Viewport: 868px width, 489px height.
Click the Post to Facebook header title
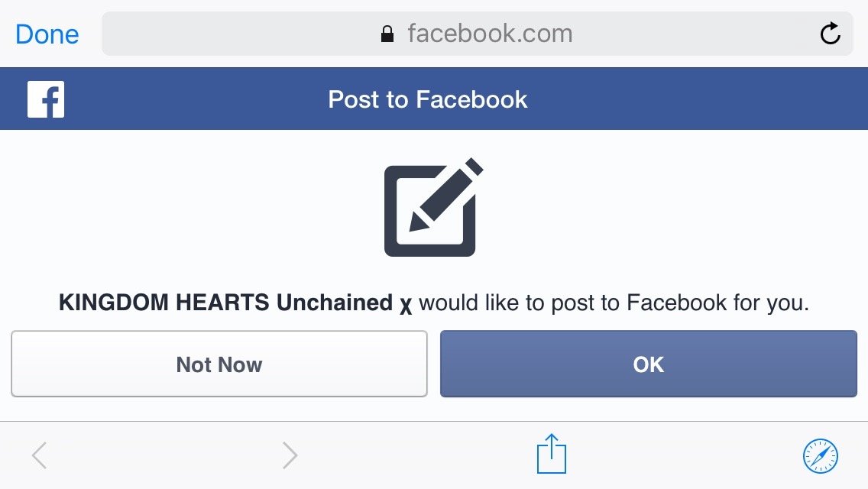tap(428, 99)
